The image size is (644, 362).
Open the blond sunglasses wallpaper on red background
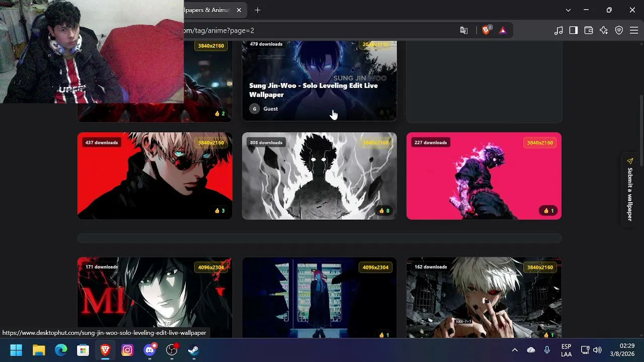click(155, 176)
